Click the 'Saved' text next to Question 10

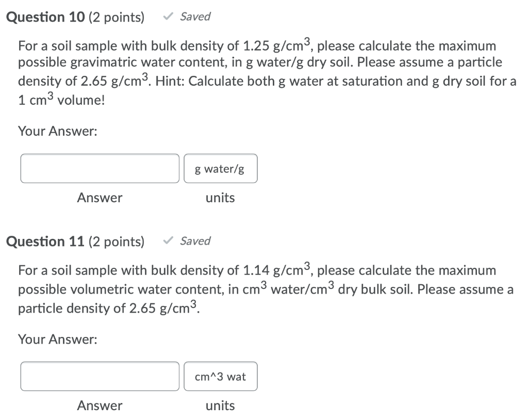point(194,17)
